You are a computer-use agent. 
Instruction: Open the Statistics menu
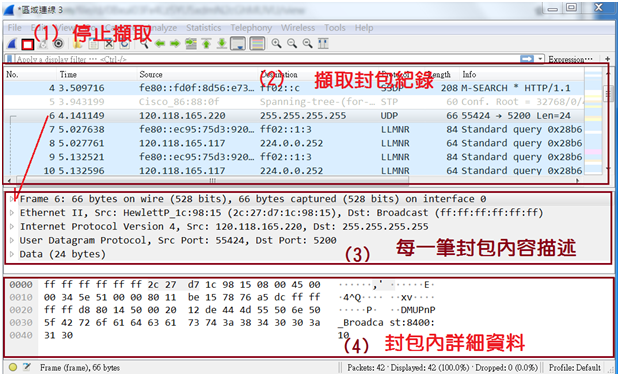pos(204,28)
